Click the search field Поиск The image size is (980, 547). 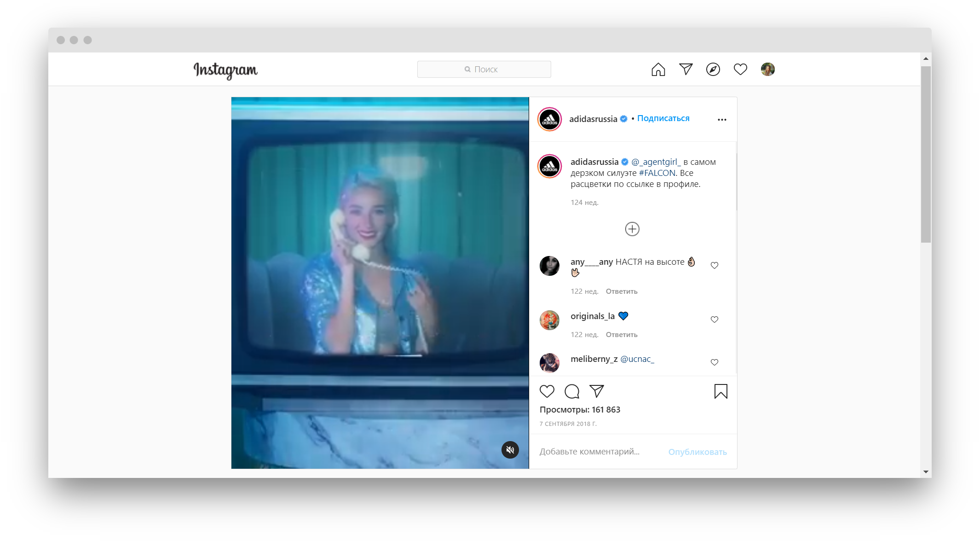pyautogui.click(x=484, y=69)
